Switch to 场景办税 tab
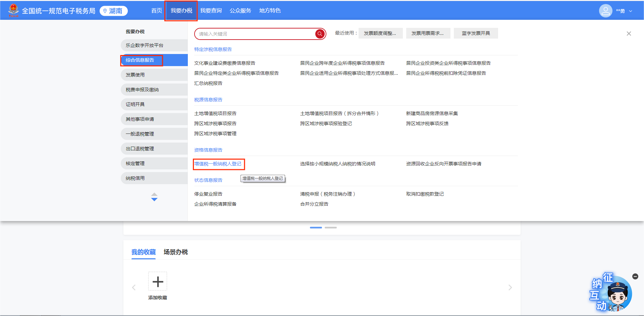 (x=175, y=252)
